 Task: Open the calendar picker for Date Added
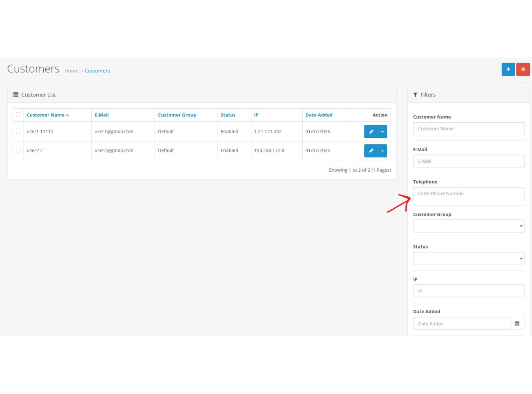click(517, 323)
